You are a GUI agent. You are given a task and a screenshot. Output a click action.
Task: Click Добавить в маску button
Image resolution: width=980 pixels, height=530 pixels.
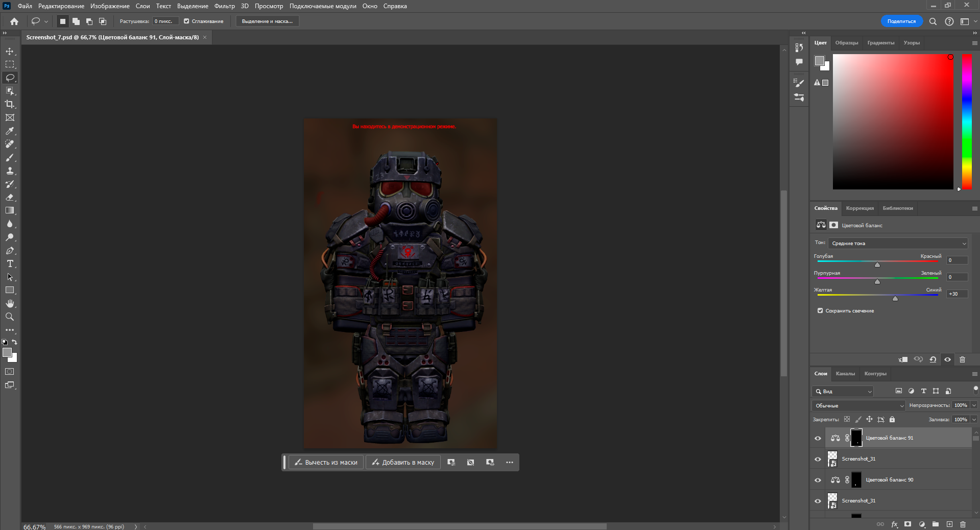tap(403, 462)
